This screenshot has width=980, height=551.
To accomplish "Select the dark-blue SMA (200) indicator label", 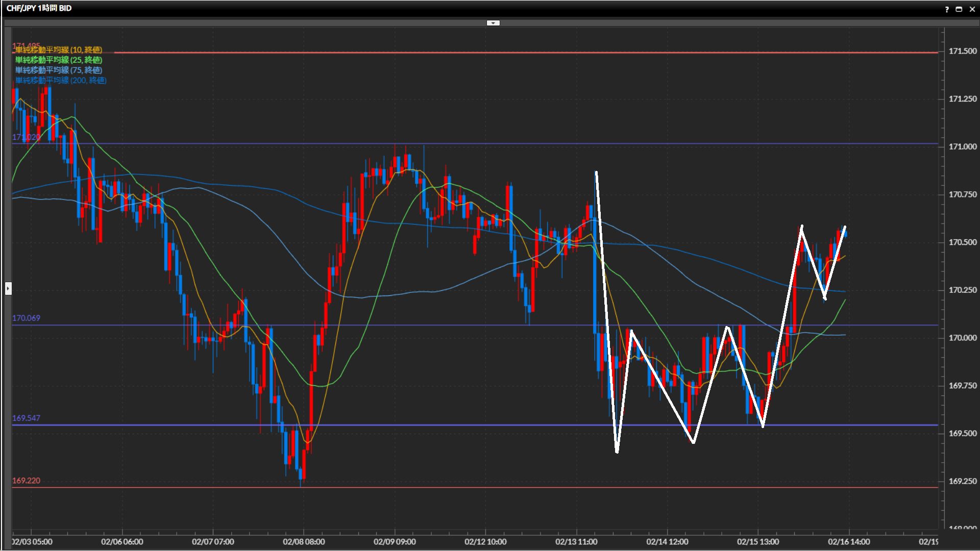I will (x=60, y=81).
